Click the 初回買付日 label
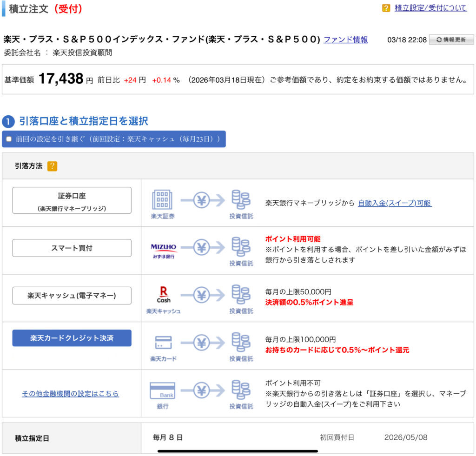 tap(337, 437)
